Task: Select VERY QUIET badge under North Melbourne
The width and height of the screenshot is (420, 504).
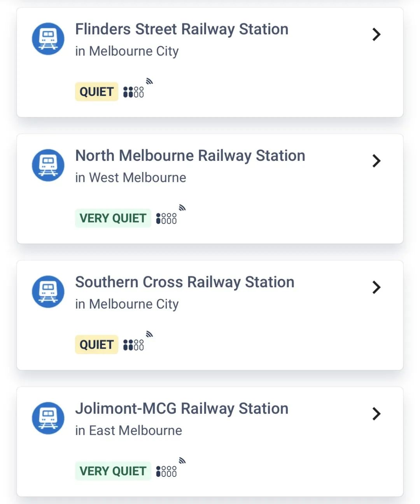Action: tap(113, 218)
